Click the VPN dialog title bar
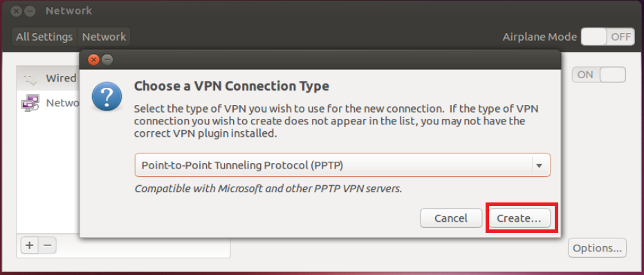Viewport: 644px width, 275px height. tap(320, 60)
